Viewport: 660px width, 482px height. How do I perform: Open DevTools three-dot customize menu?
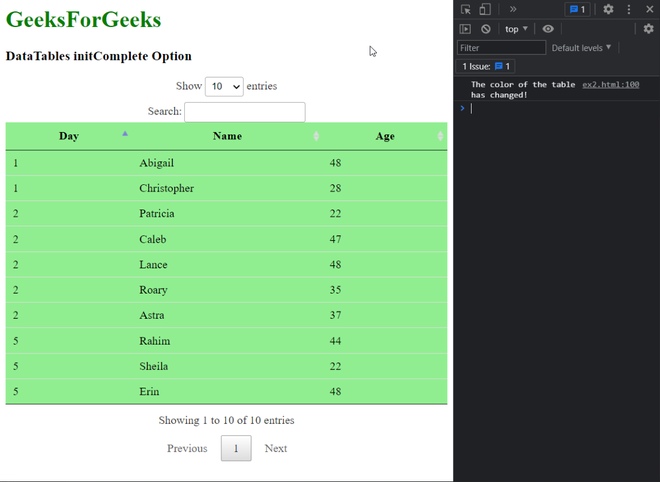pos(629,9)
